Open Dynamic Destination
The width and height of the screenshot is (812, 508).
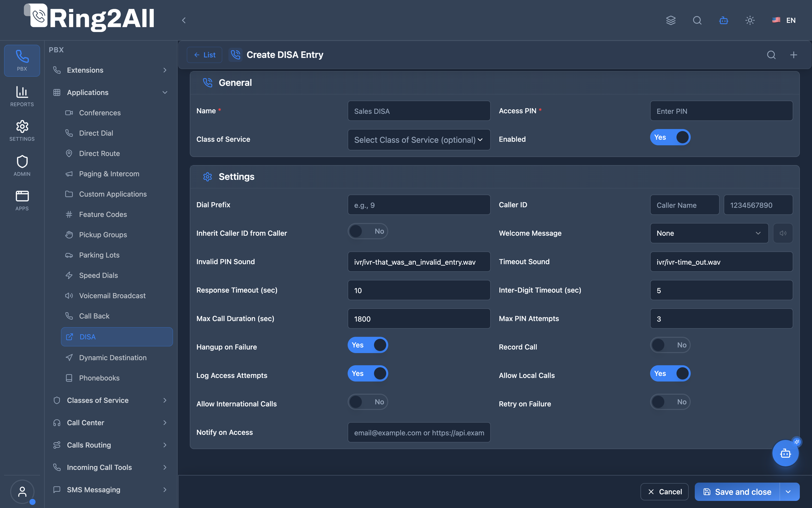(117, 358)
